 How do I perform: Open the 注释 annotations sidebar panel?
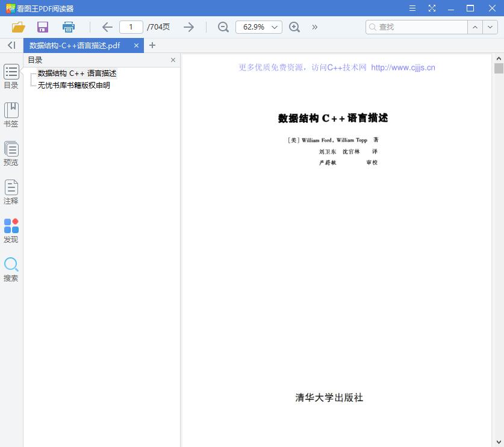pos(11,192)
